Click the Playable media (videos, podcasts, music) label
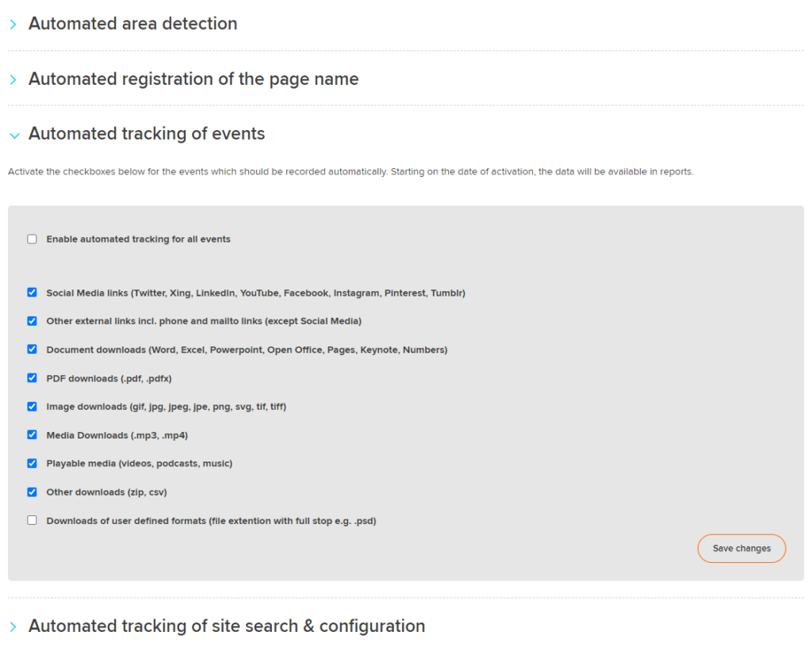The image size is (812, 647). pos(140,464)
